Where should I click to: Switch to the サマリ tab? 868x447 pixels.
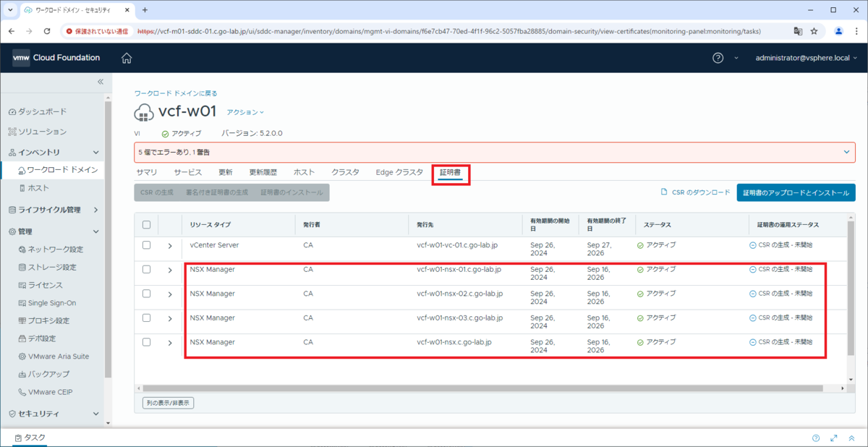coord(147,172)
